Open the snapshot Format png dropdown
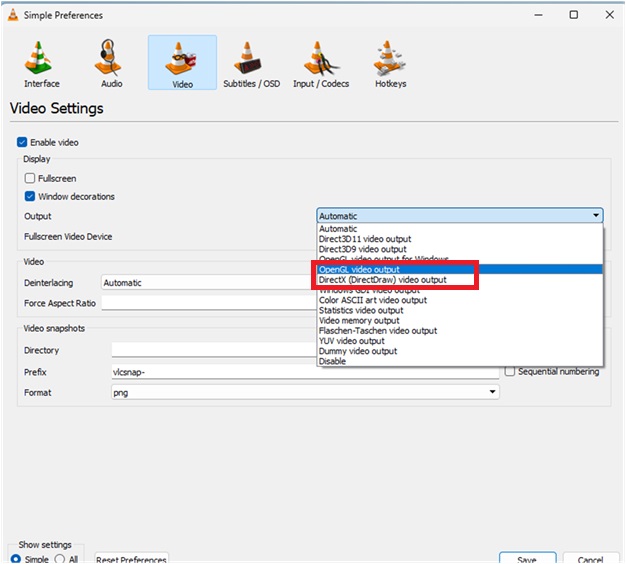This screenshot has height=564, width=626. coord(305,392)
